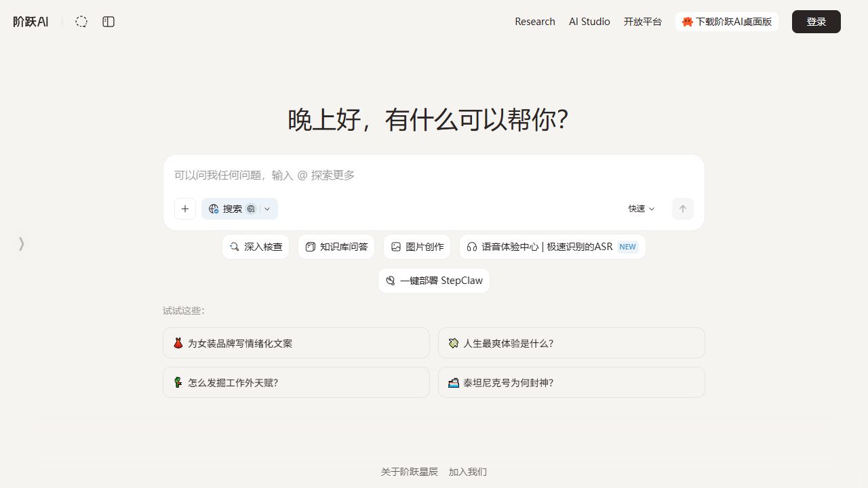
Task: Open 语音体验中心 voice experience
Action: click(x=553, y=247)
